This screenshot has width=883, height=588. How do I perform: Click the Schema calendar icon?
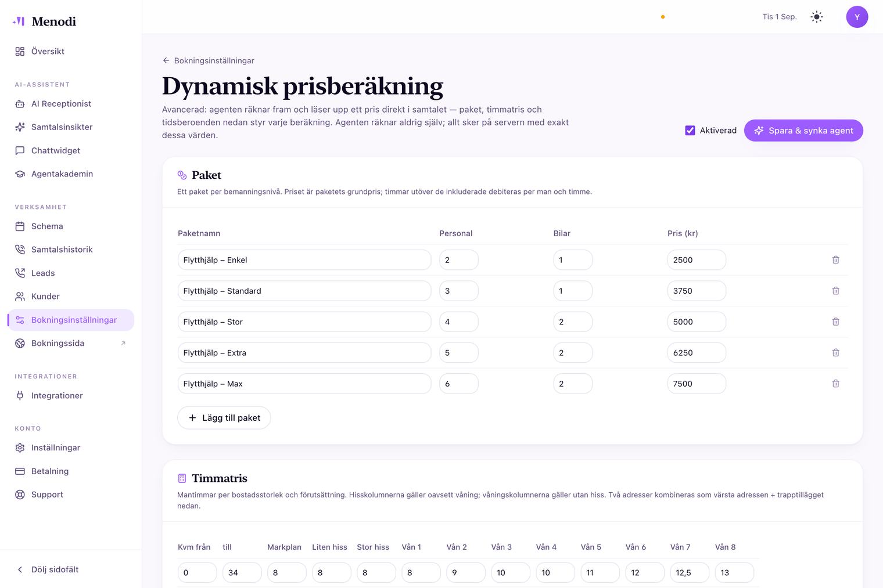(x=20, y=226)
